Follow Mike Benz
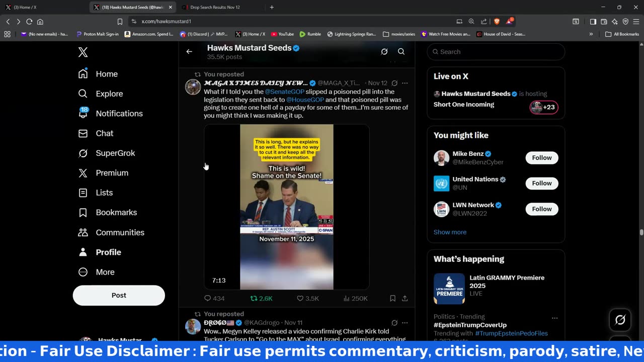The image size is (644, 362). click(x=542, y=158)
